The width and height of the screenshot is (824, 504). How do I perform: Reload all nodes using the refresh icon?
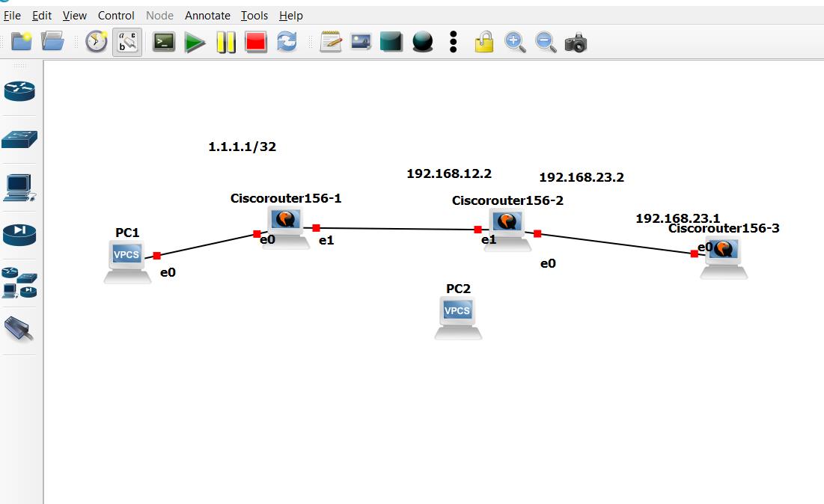pyautogui.click(x=287, y=42)
